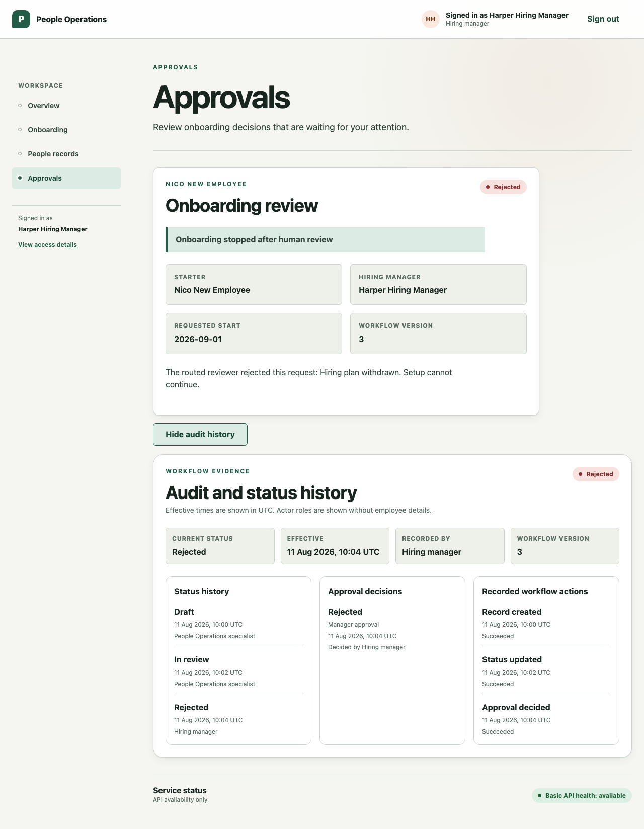Click the Rejected entry in Approval decisions
This screenshot has height=829, width=644.
click(392, 629)
